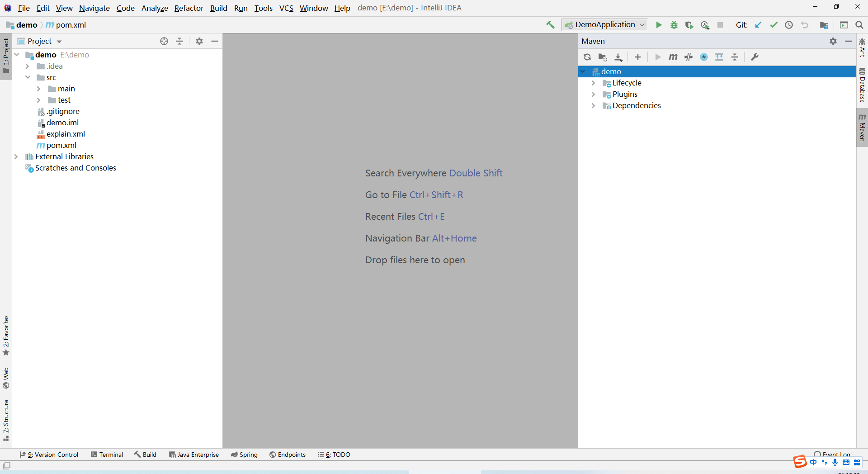This screenshot has height=474, width=868.
Task: Open the Build tool window
Action: tap(145, 455)
